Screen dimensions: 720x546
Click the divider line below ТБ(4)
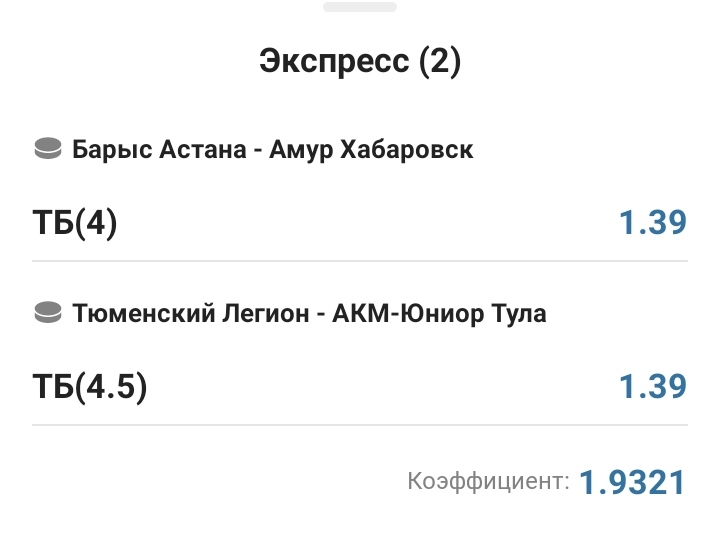coord(360,261)
